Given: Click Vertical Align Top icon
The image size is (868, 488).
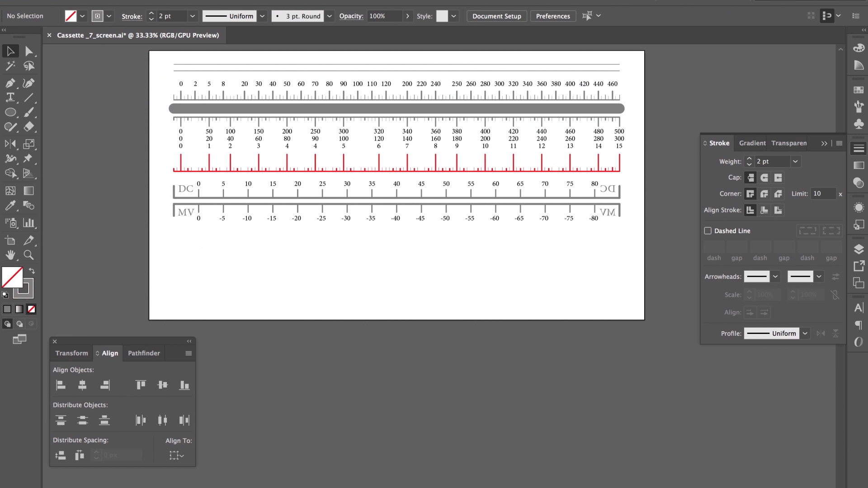Looking at the screenshot, I should (141, 385).
